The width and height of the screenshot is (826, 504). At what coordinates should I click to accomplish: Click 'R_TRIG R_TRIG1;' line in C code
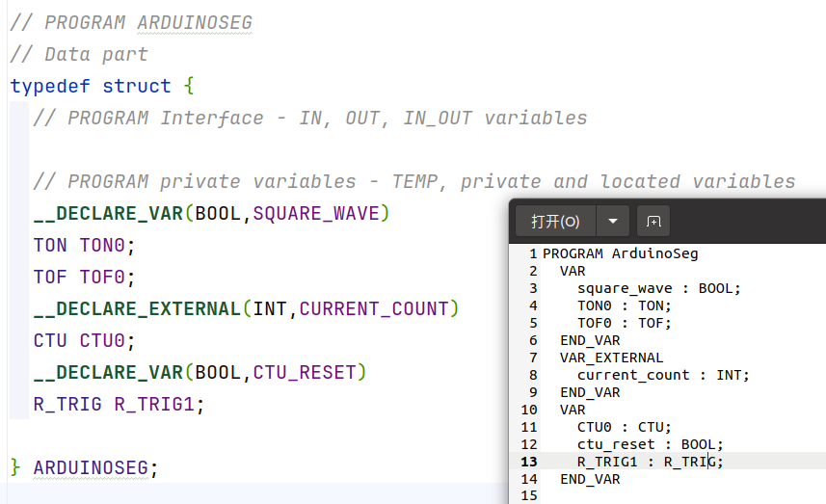[120, 405]
